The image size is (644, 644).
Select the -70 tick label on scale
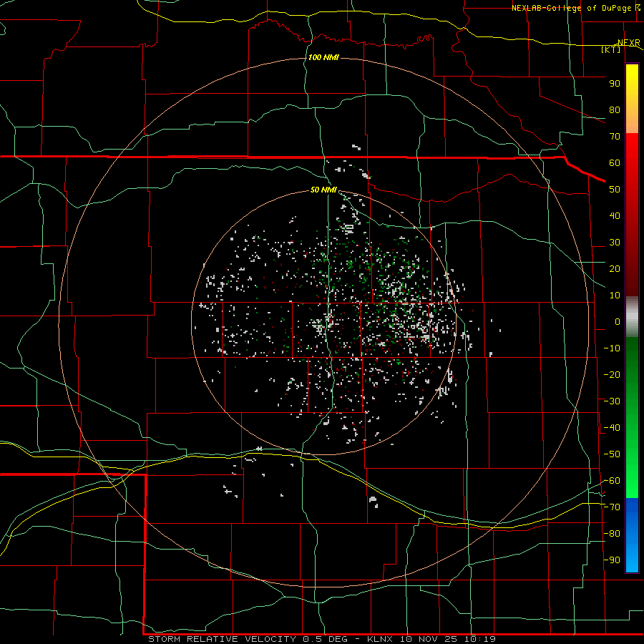612,507
